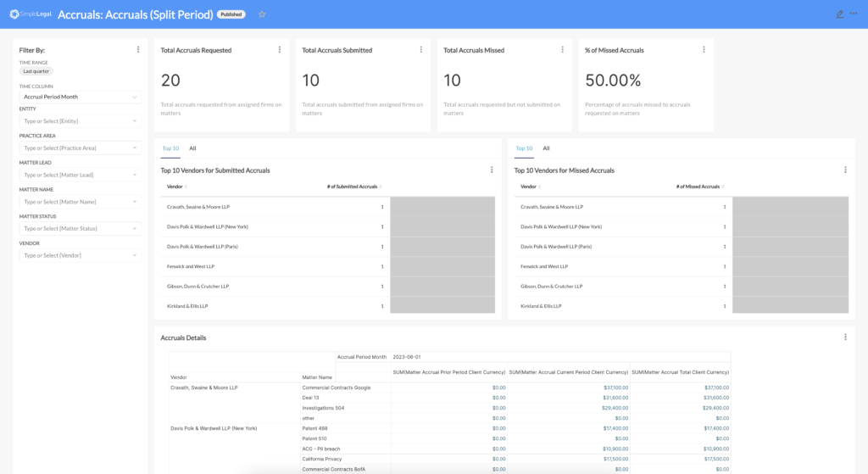Open Total Accruals Missed card options menu
The height and width of the screenshot is (474, 868).
pos(563,50)
